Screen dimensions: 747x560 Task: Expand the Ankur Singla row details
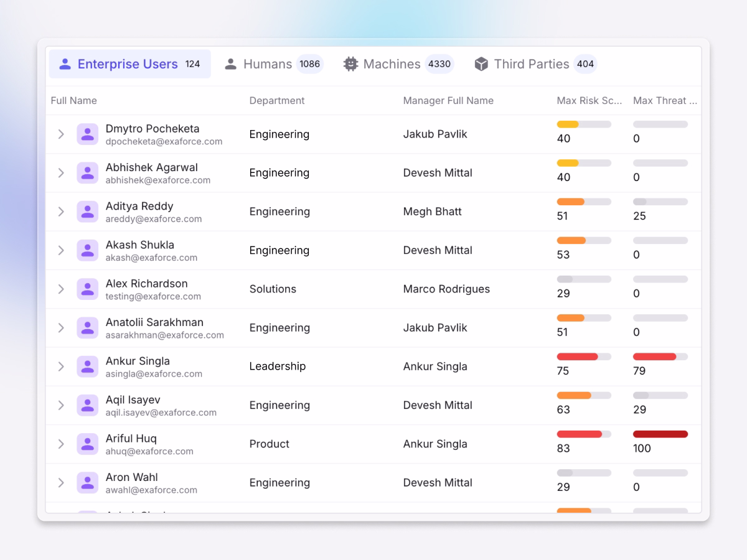(60, 366)
